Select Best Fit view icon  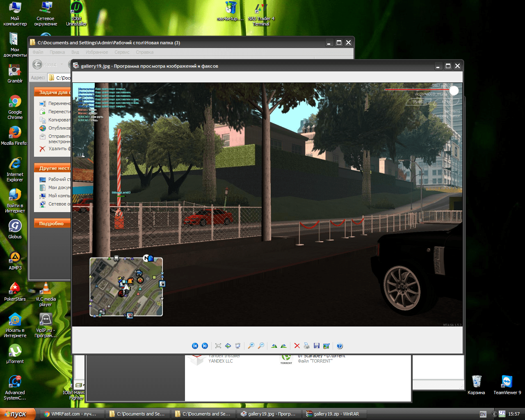(x=218, y=346)
